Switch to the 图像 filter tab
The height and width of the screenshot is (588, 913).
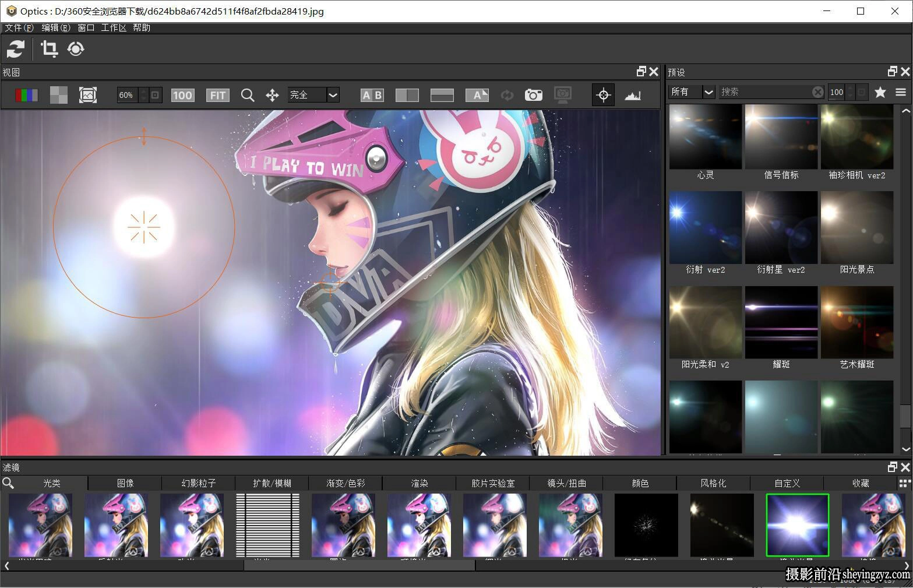125,483
